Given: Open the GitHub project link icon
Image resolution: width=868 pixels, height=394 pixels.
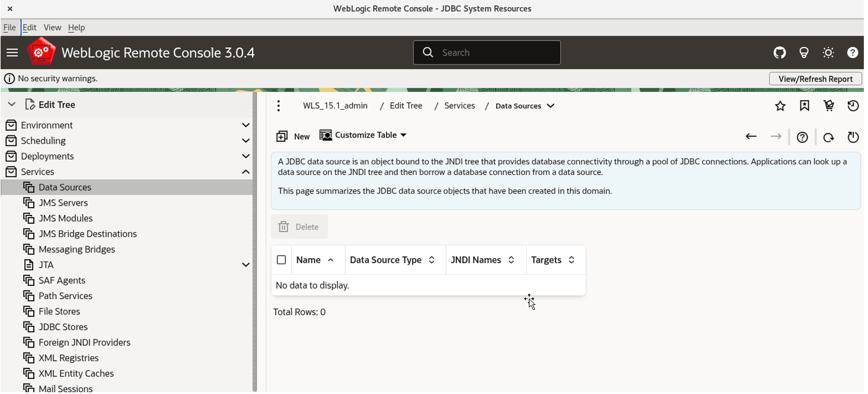Looking at the screenshot, I should coord(780,53).
